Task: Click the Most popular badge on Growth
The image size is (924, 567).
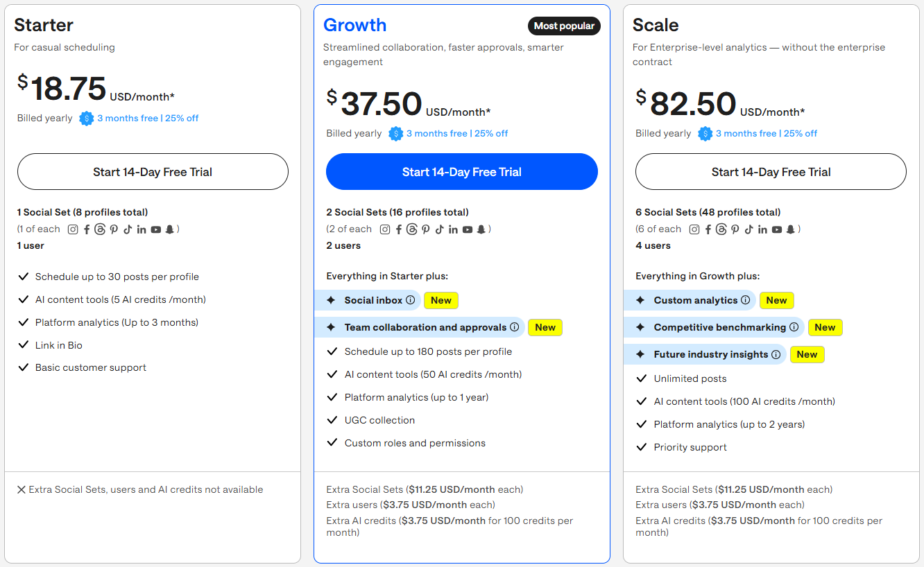Action: point(564,26)
